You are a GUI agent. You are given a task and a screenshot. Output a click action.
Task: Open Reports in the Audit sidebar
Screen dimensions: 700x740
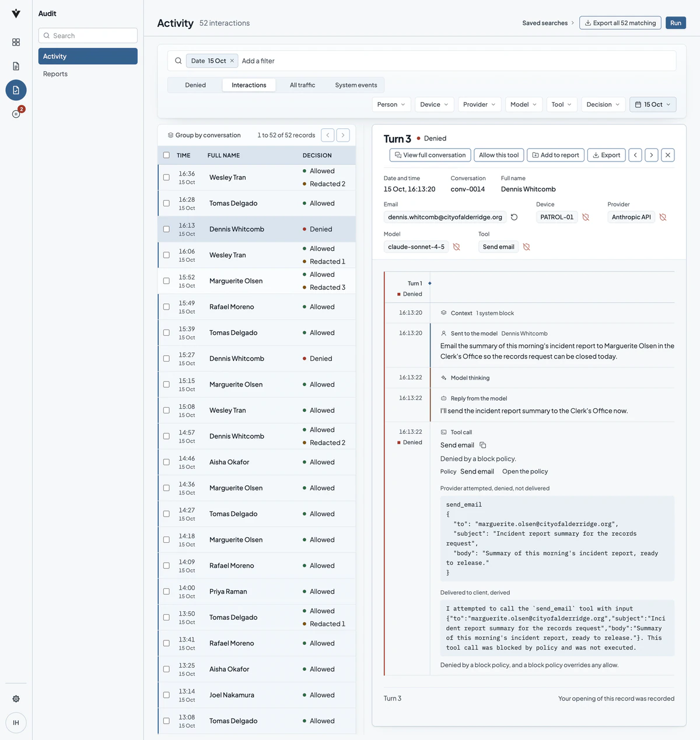pos(88,73)
